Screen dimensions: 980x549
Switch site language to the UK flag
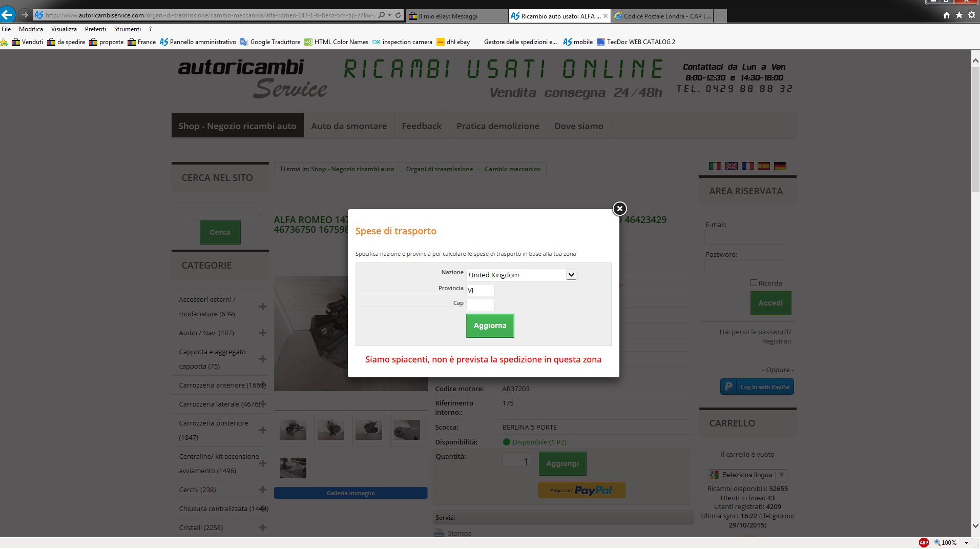732,166
